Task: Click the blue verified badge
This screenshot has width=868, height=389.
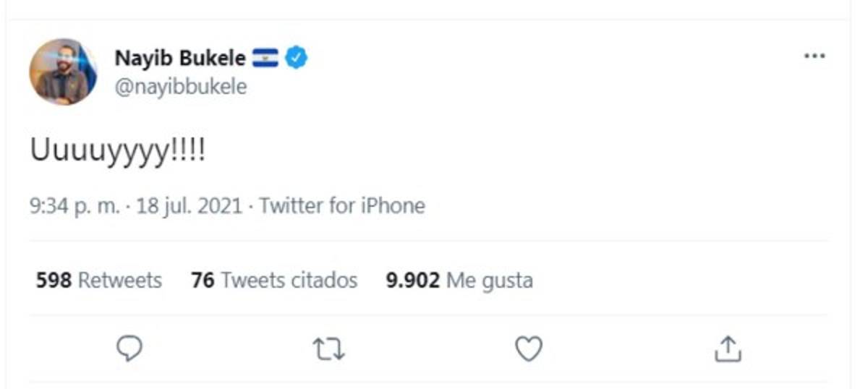Action: click(296, 57)
